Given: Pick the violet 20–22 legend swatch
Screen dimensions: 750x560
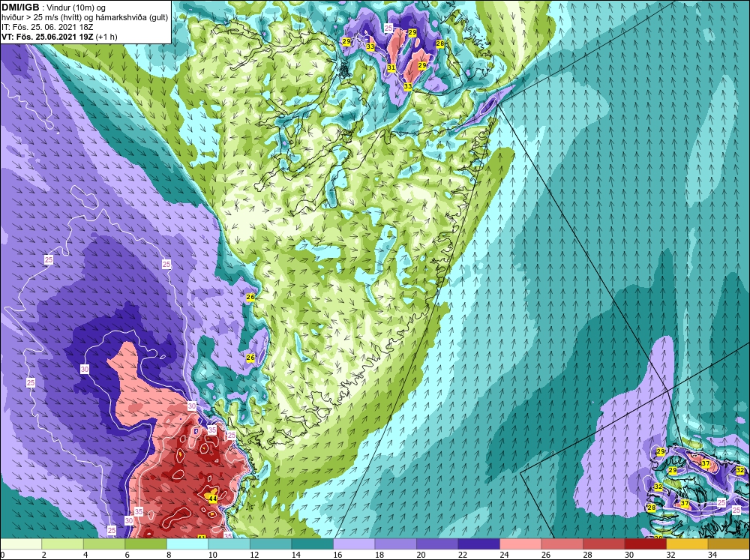Looking at the screenshot, I should pyautogui.click(x=437, y=544).
